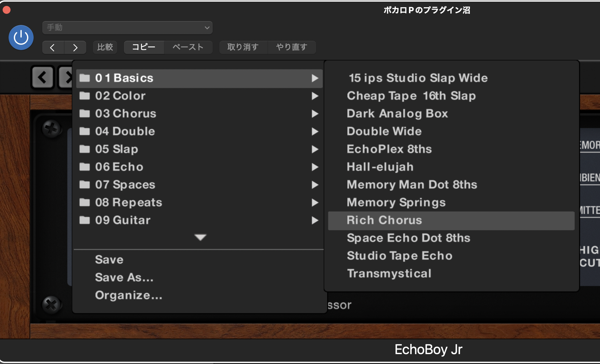Expand submenu arrow for 03 Chorus

point(315,114)
